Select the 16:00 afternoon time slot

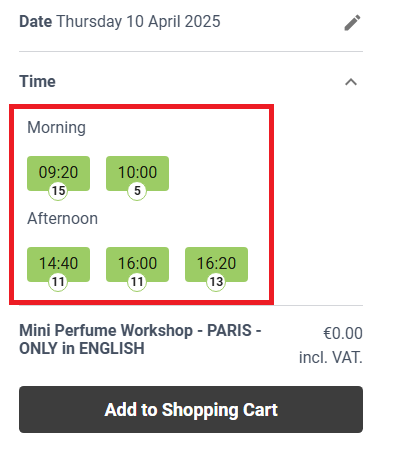coord(137,264)
